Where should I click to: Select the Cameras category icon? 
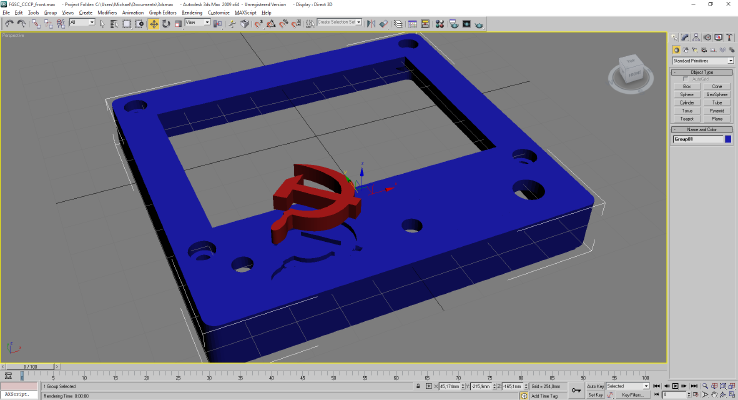pyautogui.click(x=704, y=50)
